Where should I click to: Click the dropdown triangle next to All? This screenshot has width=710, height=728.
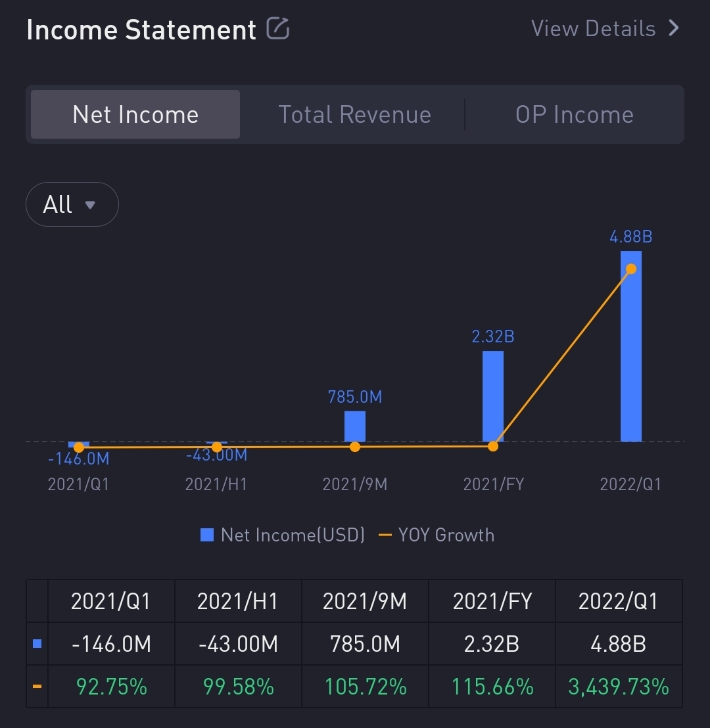tap(90, 205)
